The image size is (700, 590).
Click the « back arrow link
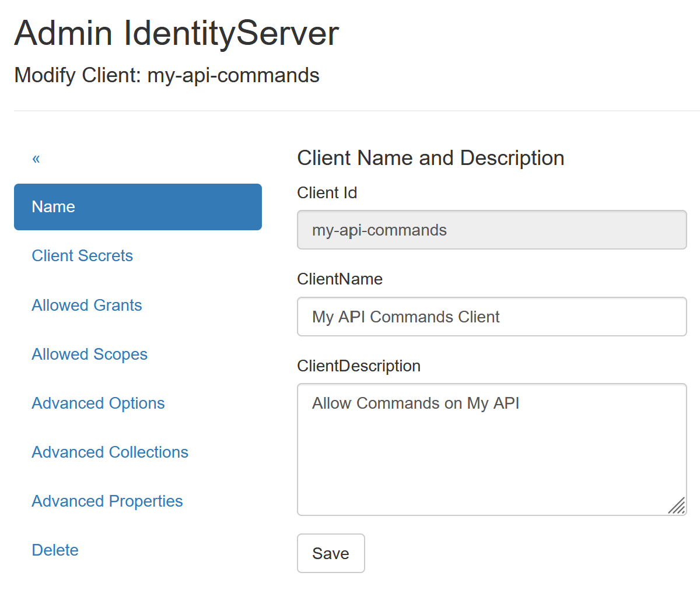(x=36, y=159)
